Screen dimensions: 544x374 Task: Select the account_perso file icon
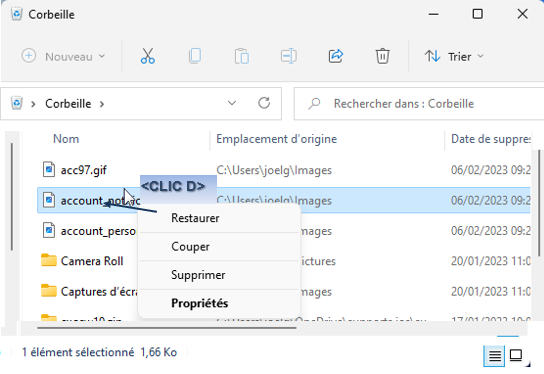click(49, 230)
